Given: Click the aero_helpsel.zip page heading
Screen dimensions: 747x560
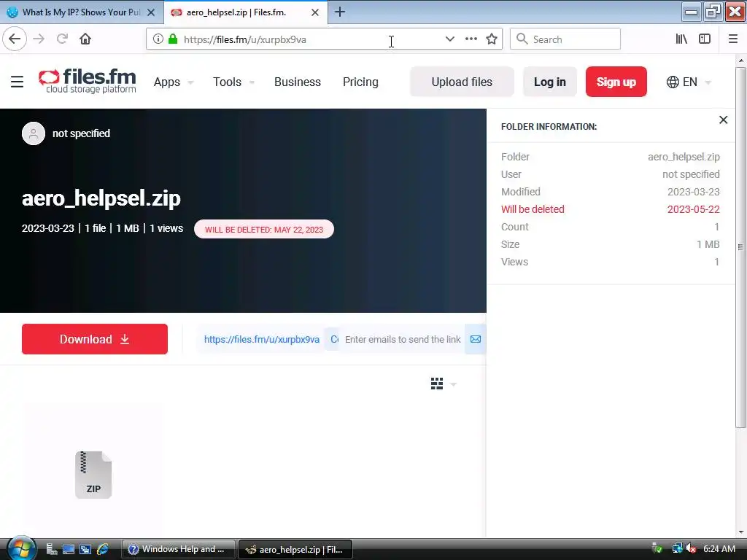Looking at the screenshot, I should click(x=101, y=198).
